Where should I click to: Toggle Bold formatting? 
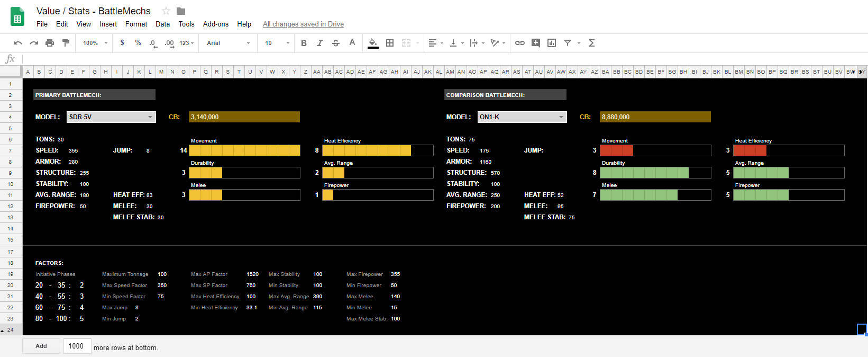[x=304, y=43]
